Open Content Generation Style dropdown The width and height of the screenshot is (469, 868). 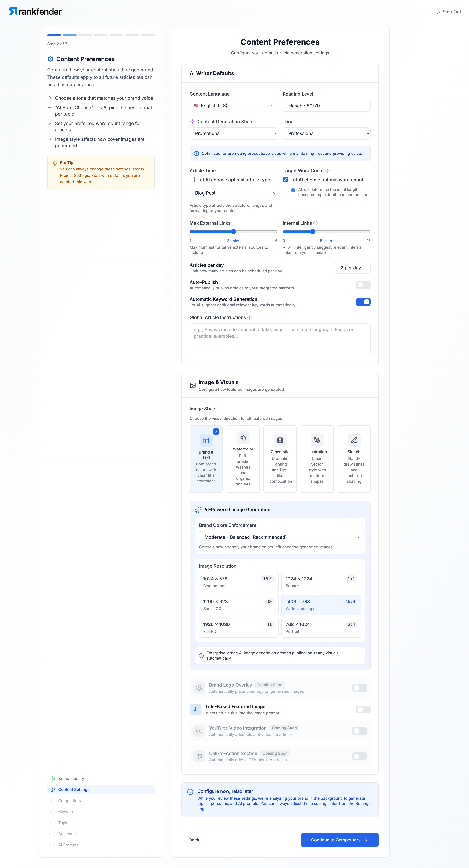click(233, 133)
